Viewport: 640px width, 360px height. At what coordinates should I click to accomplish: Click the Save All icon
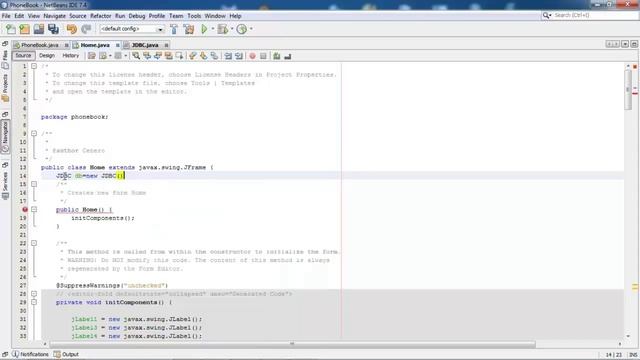(53, 29)
